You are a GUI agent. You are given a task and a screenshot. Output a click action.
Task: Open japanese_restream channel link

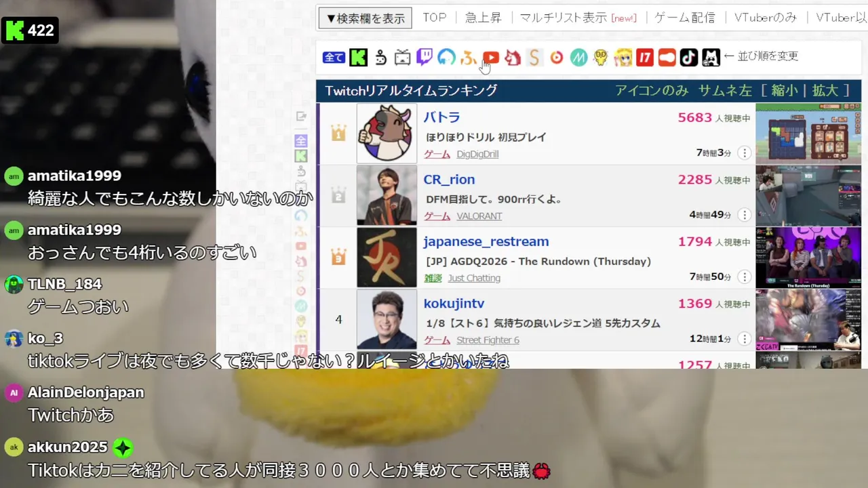(486, 242)
